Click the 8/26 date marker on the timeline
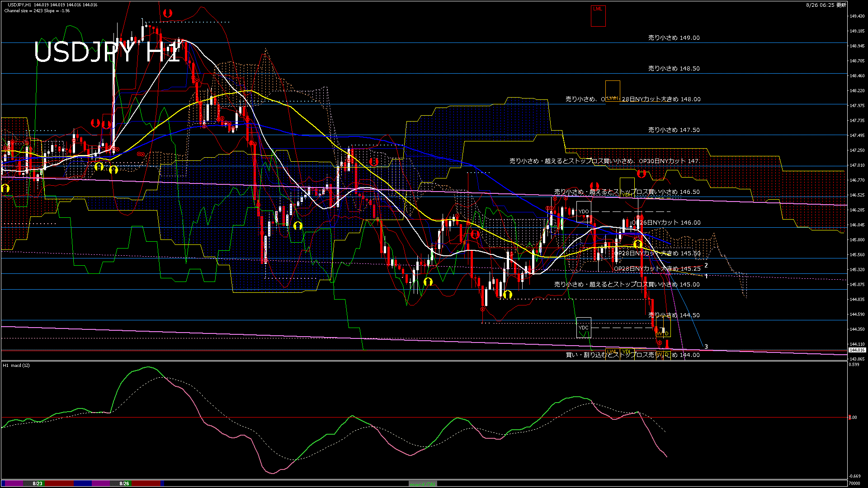This screenshot has height=488, width=868. coord(124,483)
